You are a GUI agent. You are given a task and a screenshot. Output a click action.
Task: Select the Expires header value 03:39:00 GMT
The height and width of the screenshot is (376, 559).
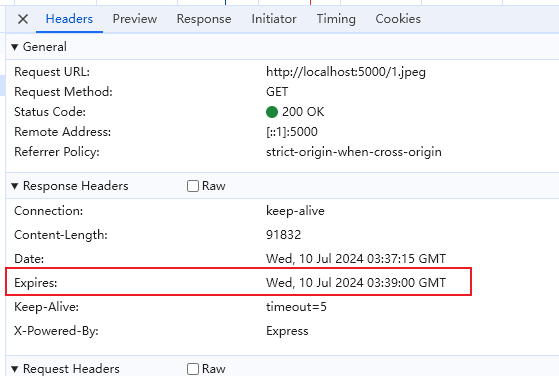356,283
